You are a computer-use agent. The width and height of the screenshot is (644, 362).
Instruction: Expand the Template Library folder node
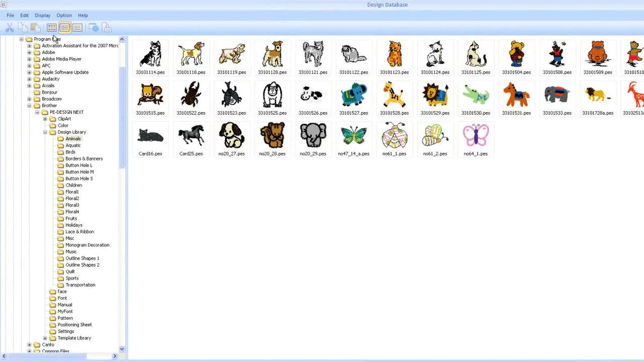pyautogui.click(x=45, y=338)
